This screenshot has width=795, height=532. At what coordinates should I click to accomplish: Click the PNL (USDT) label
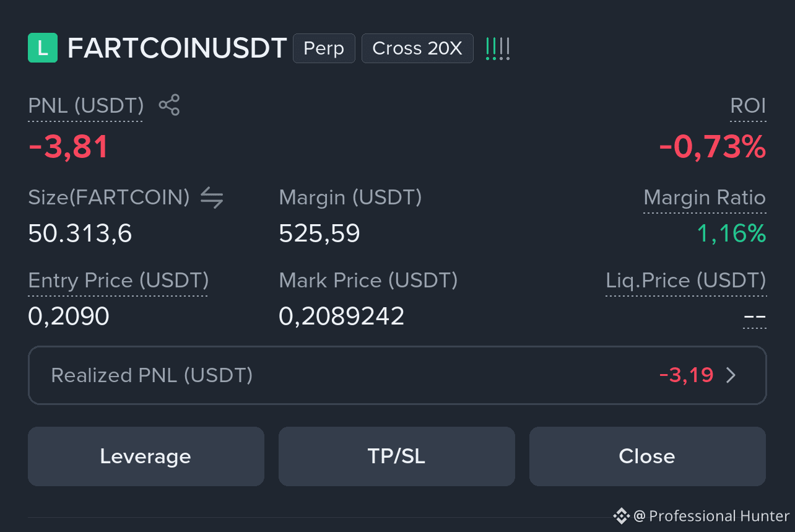tap(86, 106)
